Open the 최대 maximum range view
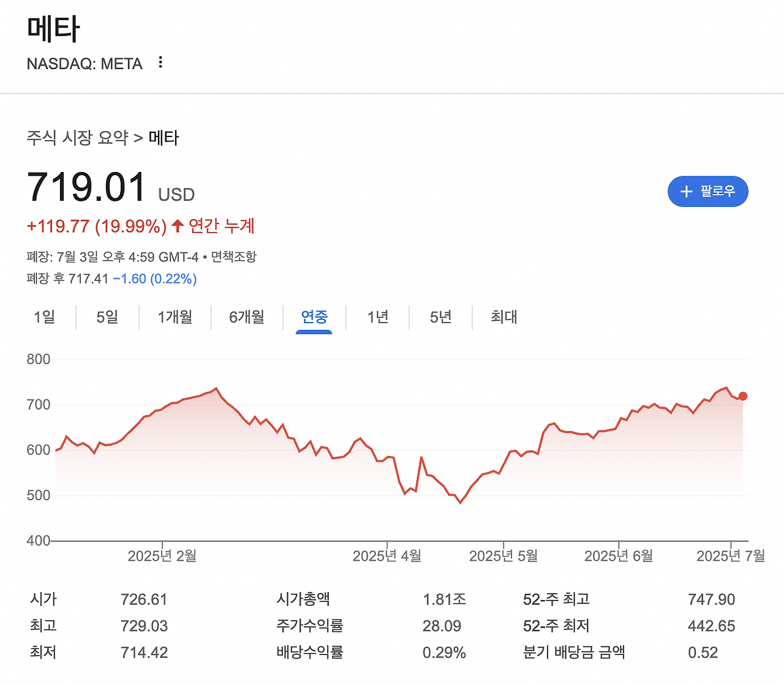The image size is (784, 685). point(502,318)
